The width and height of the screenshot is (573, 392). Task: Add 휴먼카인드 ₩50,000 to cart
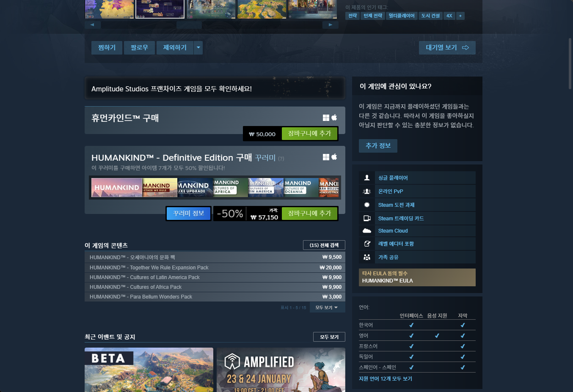click(309, 134)
